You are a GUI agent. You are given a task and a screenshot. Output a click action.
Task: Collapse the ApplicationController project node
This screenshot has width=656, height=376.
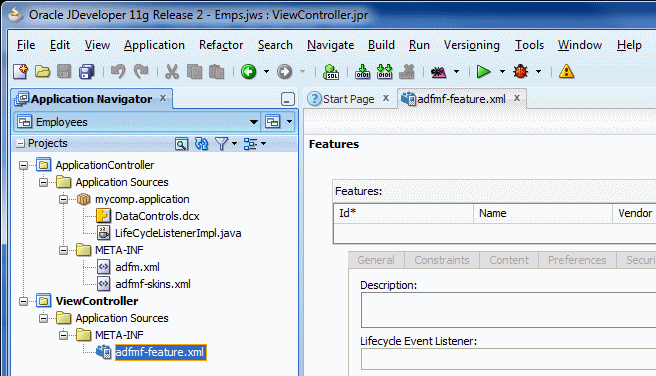pyautogui.click(x=23, y=166)
